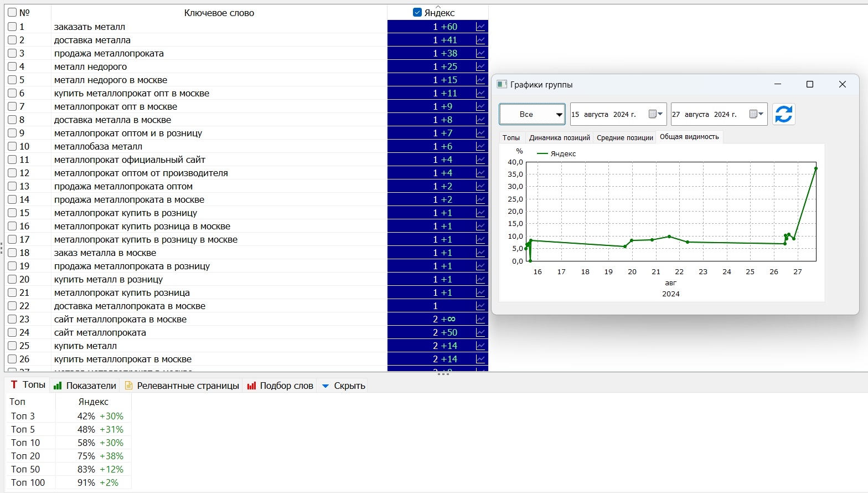Maximize the Графики группы window

click(x=810, y=84)
